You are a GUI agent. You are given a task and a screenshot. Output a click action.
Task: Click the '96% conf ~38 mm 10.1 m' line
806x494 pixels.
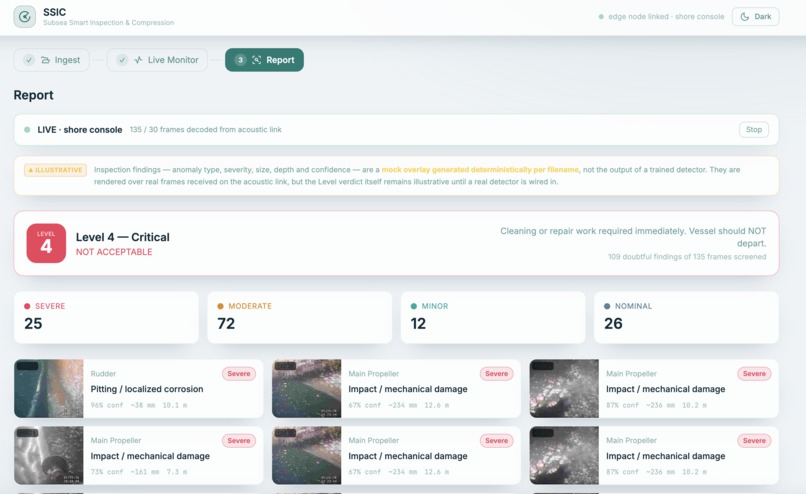click(x=139, y=405)
